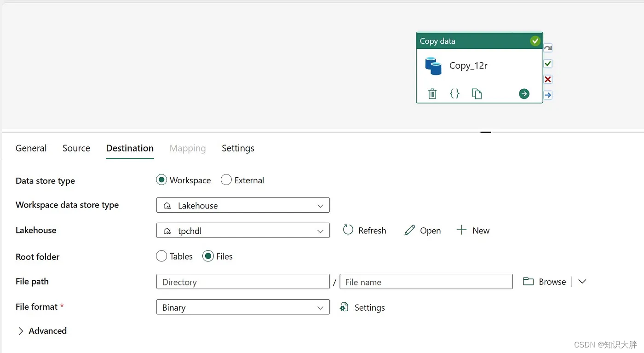Choose Tables as root folder
Screen dimensions: 644x353
coord(161,256)
